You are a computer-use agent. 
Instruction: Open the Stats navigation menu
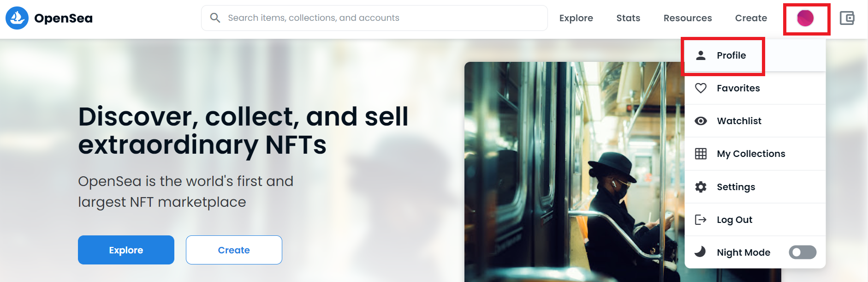(x=628, y=18)
